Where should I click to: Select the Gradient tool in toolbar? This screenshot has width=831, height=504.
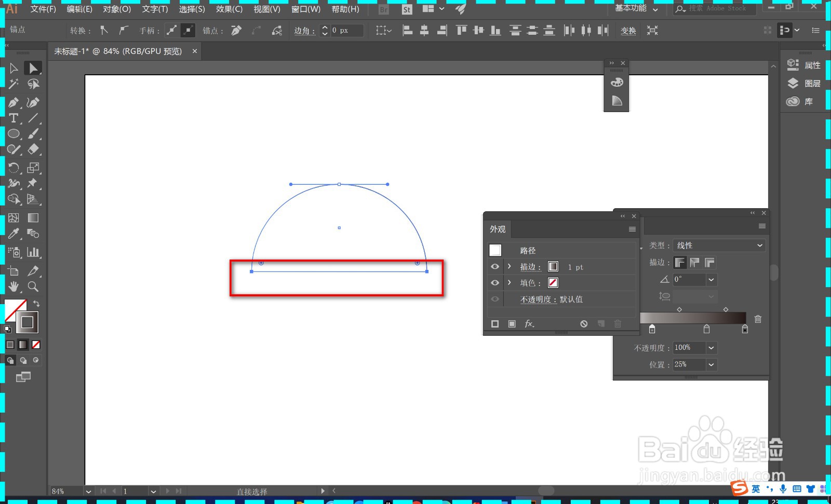33,217
